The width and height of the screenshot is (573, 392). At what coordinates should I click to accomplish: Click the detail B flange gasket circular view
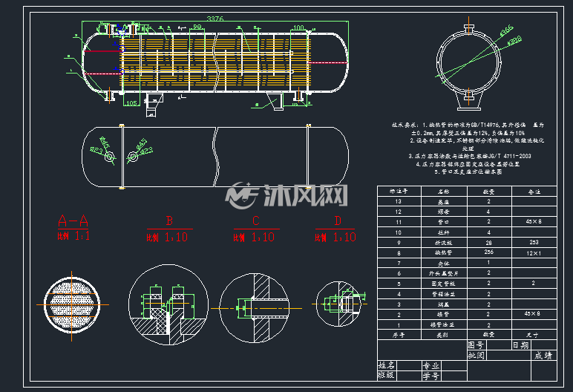click(168, 304)
